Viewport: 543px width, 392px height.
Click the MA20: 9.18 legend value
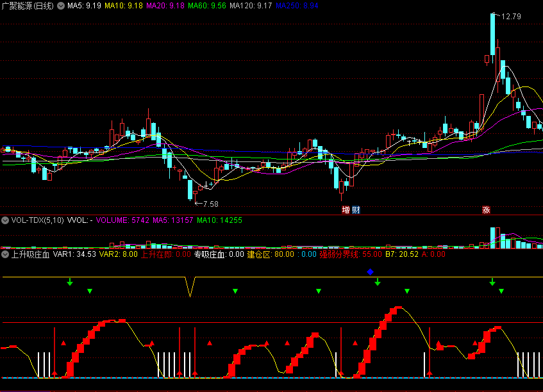tap(165, 6)
